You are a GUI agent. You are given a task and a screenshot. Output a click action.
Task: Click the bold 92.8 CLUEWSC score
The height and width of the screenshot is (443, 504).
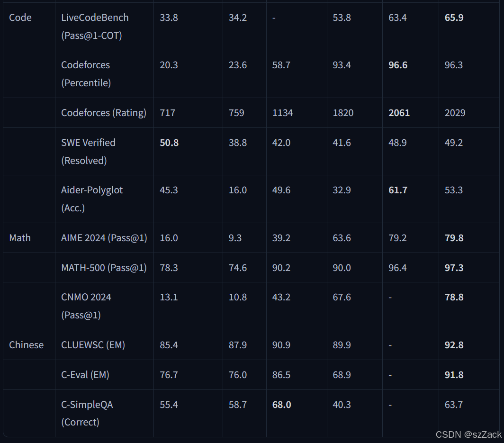pos(454,344)
